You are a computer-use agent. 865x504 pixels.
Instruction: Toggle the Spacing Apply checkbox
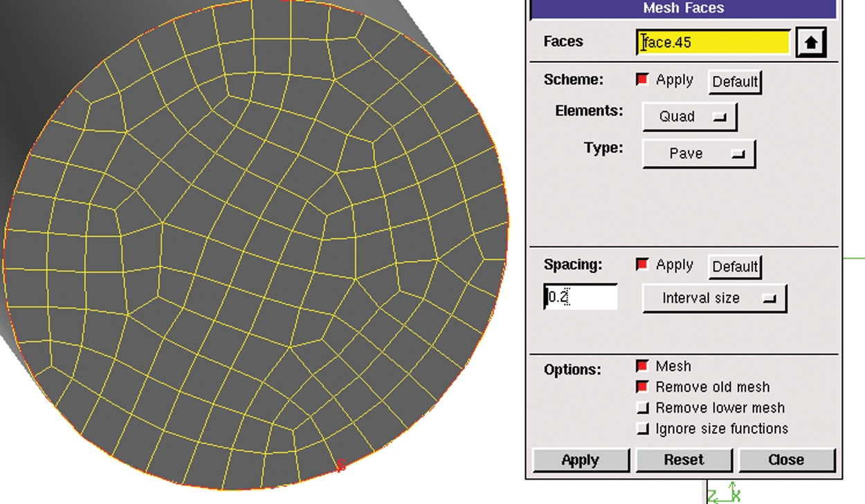pos(642,265)
